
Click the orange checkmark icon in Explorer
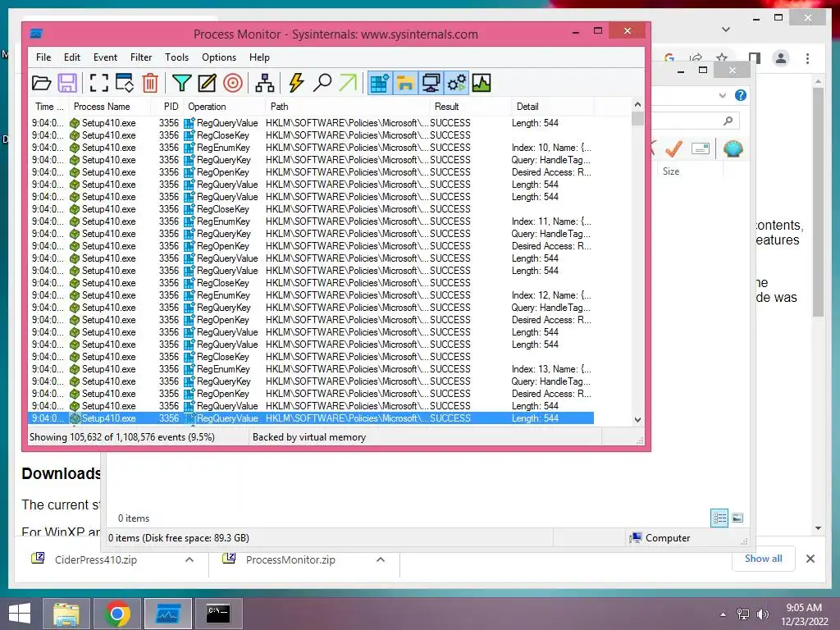tap(673, 148)
